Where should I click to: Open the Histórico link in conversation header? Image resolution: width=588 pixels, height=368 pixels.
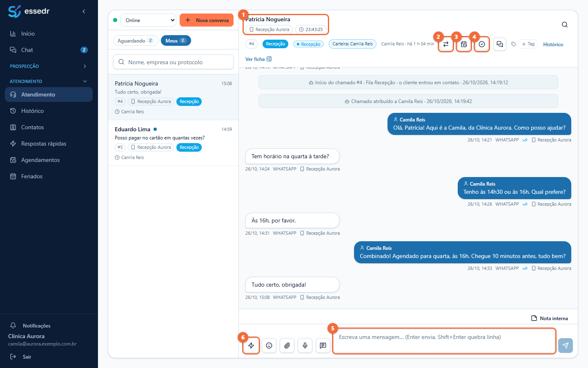[x=553, y=45]
